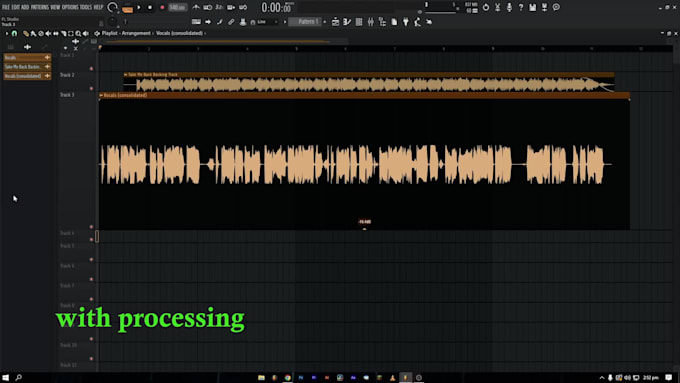
Task: Click the note/clips grouping brush icon
Action: [x=219, y=22]
